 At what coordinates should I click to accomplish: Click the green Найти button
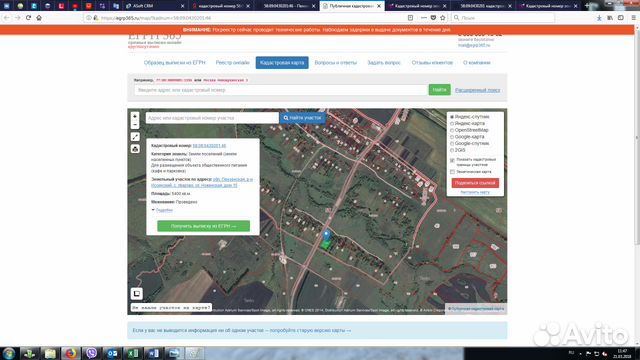click(440, 90)
